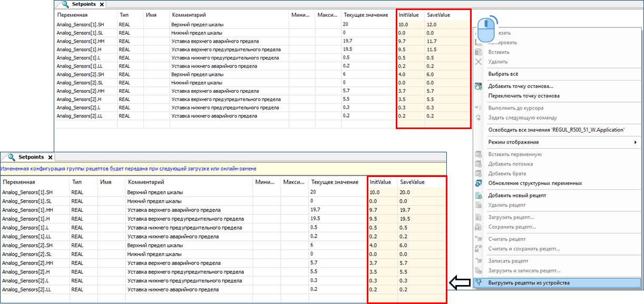The width and height of the screenshot is (644, 304).
Task: Click the Add breakpoint icon in context menu
Action: 479,86
